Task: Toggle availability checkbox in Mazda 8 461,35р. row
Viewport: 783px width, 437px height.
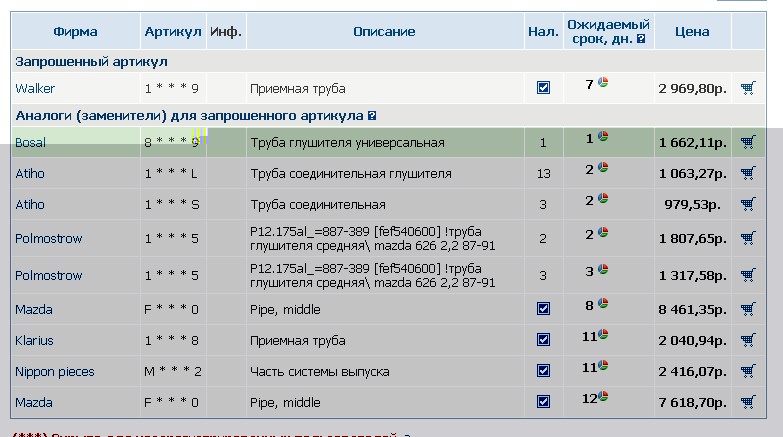Action: [543, 309]
